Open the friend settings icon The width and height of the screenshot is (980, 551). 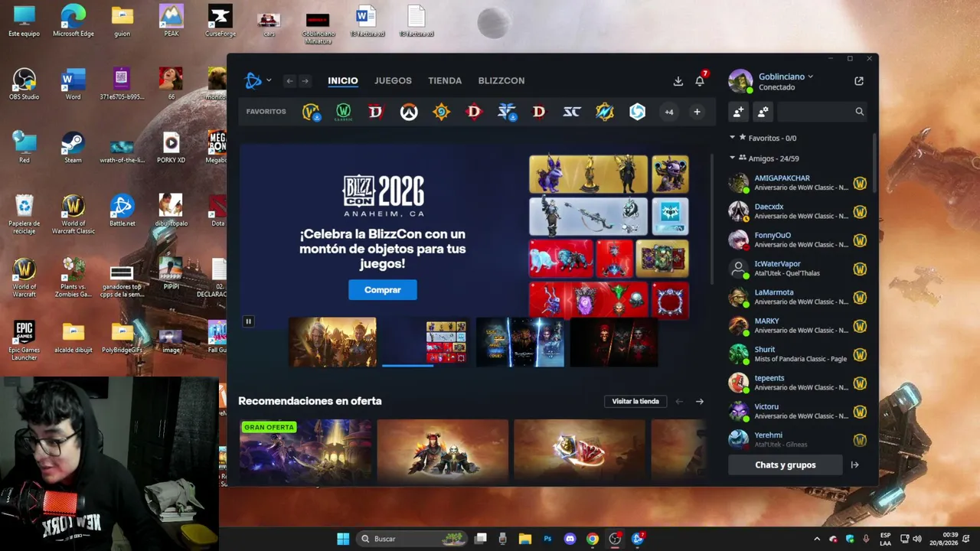(763, 112)
